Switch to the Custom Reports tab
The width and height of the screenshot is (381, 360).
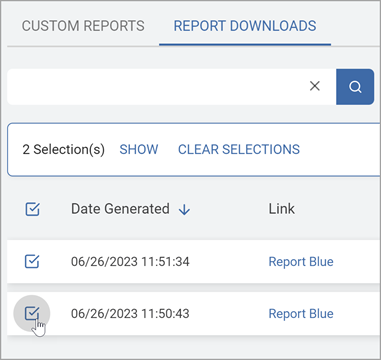point(83,26)
